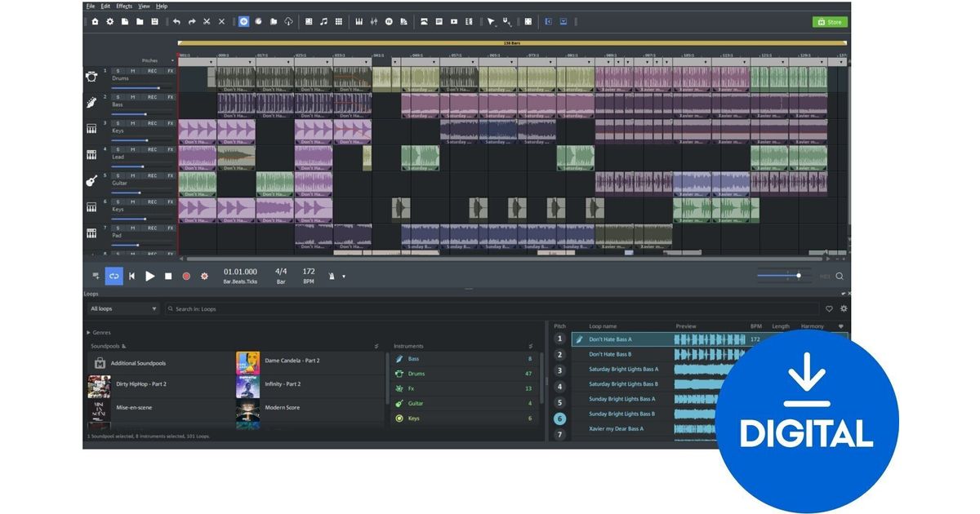Open the View menu
980x514 pixels.
click(144, 6)
